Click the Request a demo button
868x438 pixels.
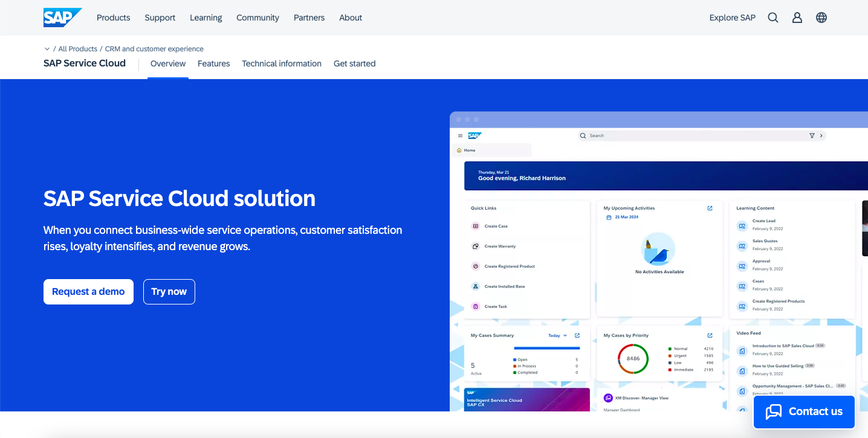[88, 292]
